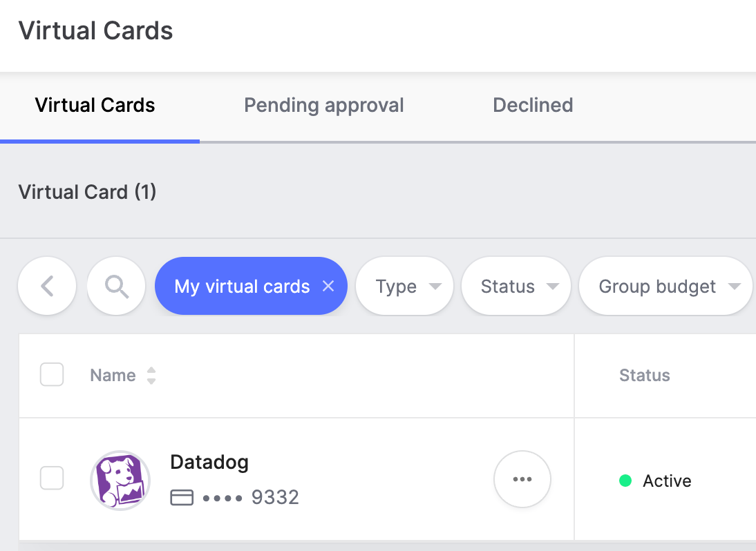The height and width of the screenshot is (551, 756).
Task: Open the Status filter dropdown
Action: (x=516, y=286)
